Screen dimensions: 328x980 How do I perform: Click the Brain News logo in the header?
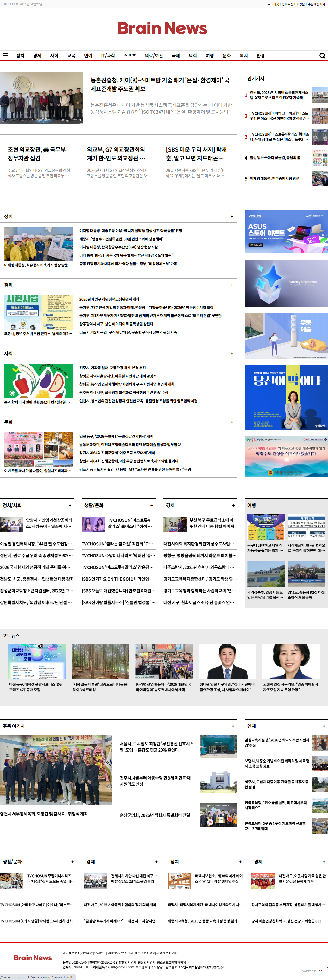[162, 28]
